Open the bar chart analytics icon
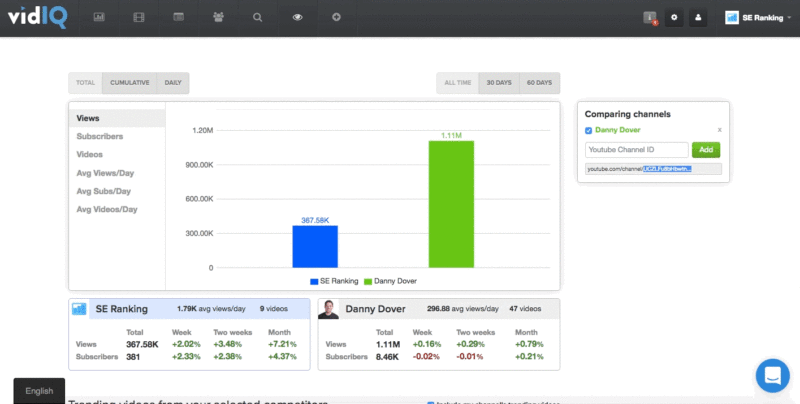The image size is (800, 404). (99, 17)
